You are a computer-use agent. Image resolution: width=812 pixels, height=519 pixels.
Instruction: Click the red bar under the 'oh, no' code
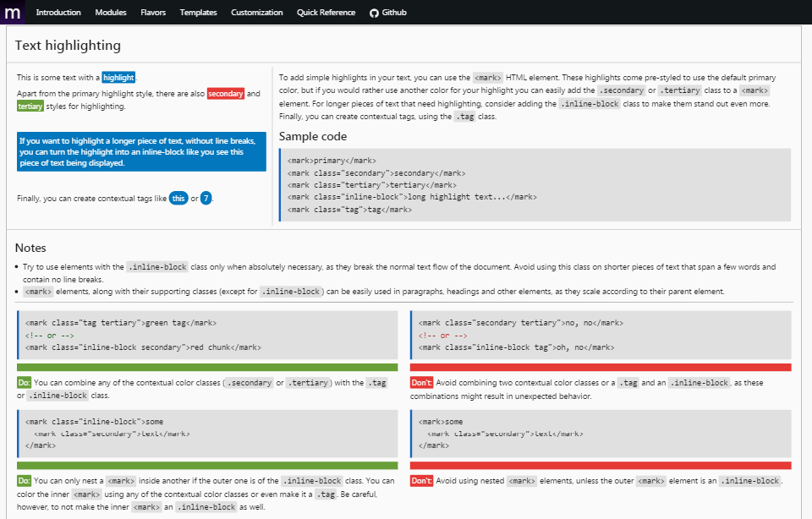pos(601,368)
